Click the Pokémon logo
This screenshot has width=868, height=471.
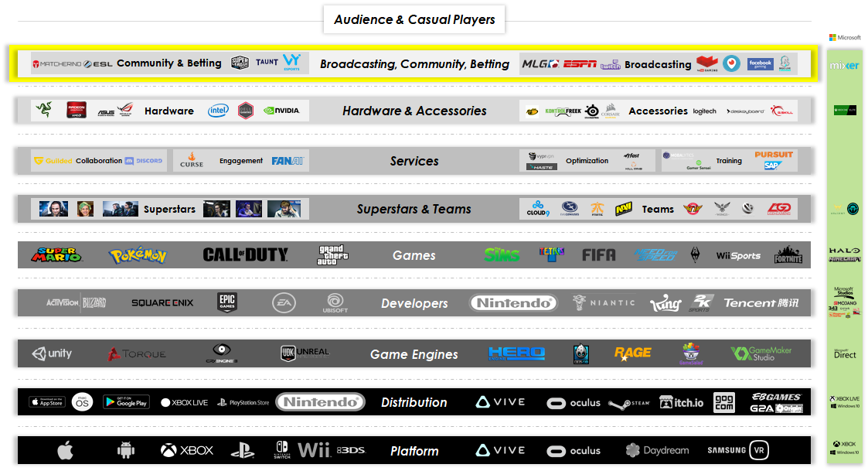138,255
